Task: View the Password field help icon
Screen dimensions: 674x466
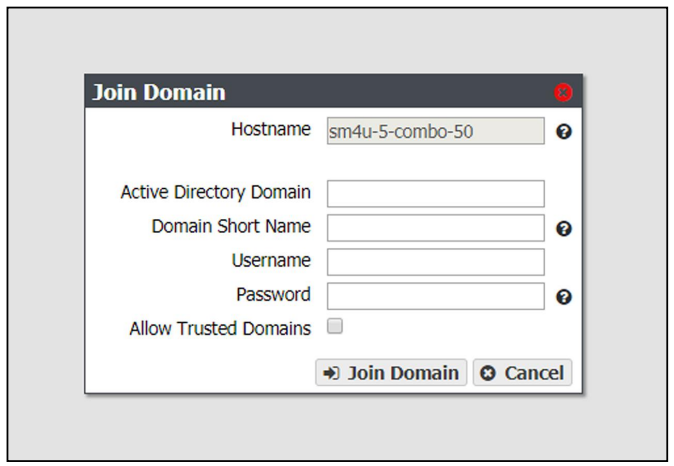Action: (564, 297)
